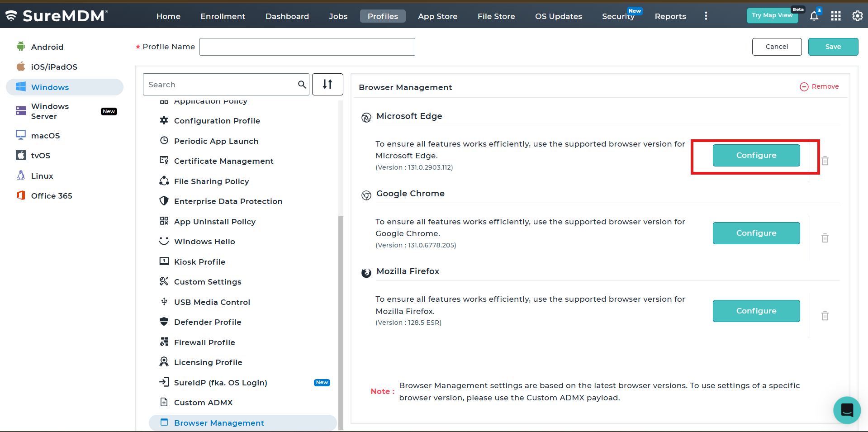The height and width of the screenshot is (432, 868).
Task: Configure Google Chrome settings
Action: coord(756,233)
